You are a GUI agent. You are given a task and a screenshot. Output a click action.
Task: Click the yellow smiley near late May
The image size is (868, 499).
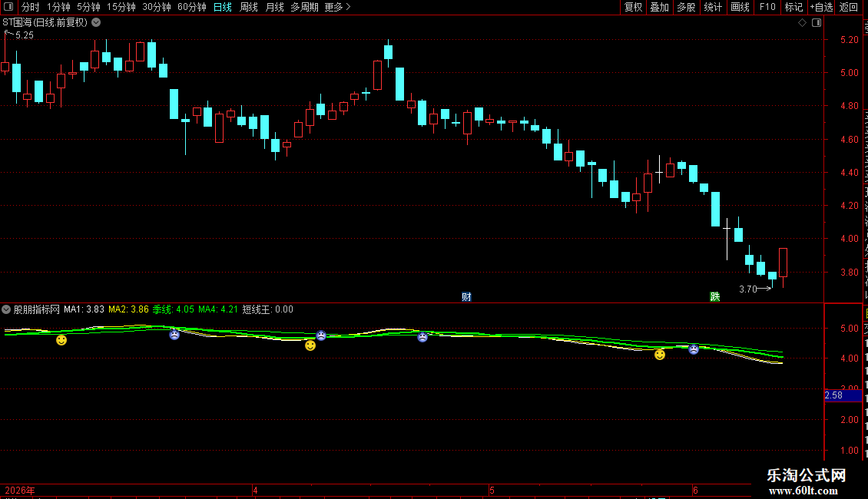pyautogui.click(x=660, y=355)
